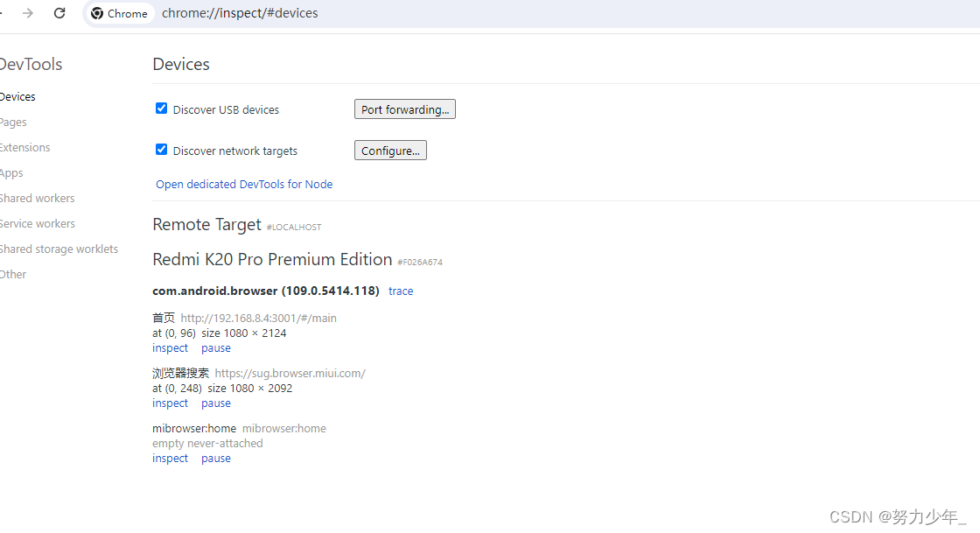Click Redmi K20 Pro Premium Edition heading
The width and height of the screenshot is (980, 533).
click(x=272, y=259)
